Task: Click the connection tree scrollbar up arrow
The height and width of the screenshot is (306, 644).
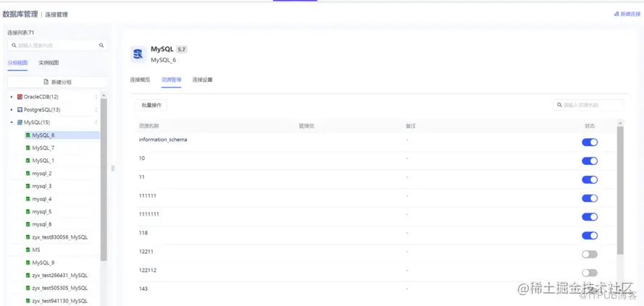Action: pos(104,95)
